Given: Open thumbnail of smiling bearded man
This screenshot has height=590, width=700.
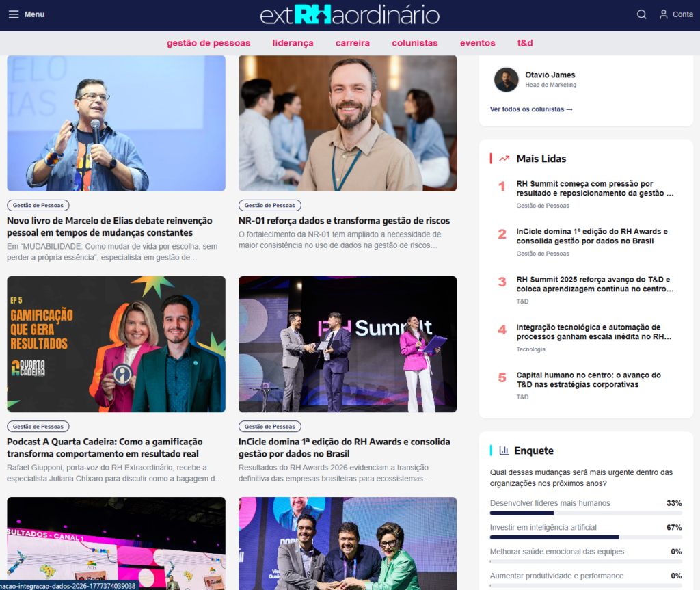Looking at the screenshot, I should pyautogui.click(x=348, y=123).
